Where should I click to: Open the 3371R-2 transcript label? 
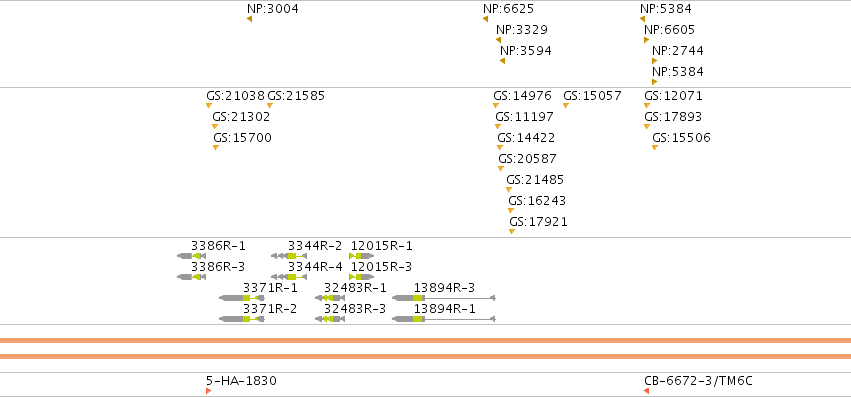[x=270, y=309]
